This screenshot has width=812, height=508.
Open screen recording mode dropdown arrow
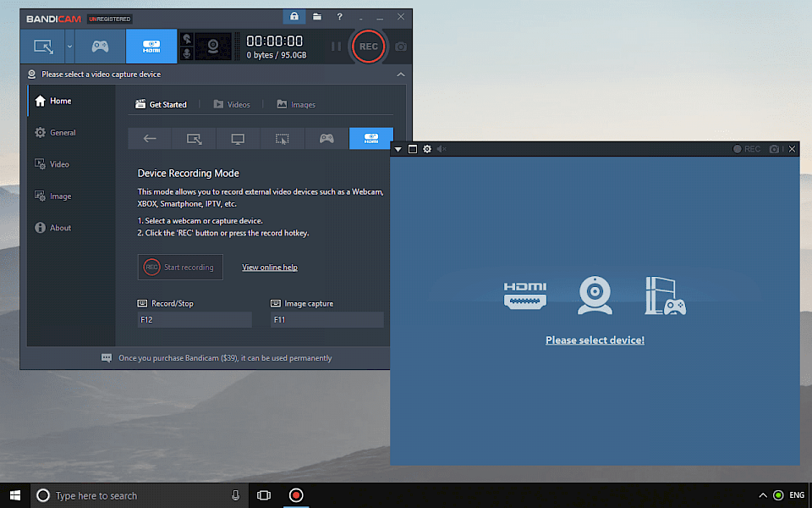click(x=69, y=47)
